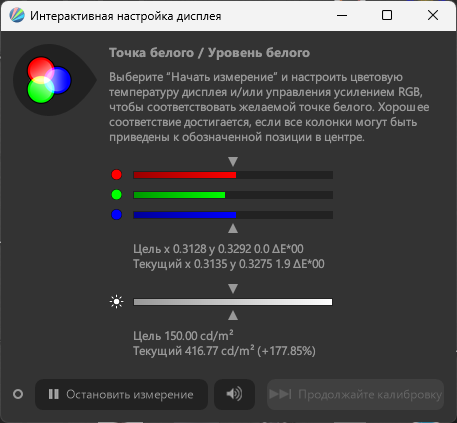Click the blue gain level bar

click(x=233, y=215)
